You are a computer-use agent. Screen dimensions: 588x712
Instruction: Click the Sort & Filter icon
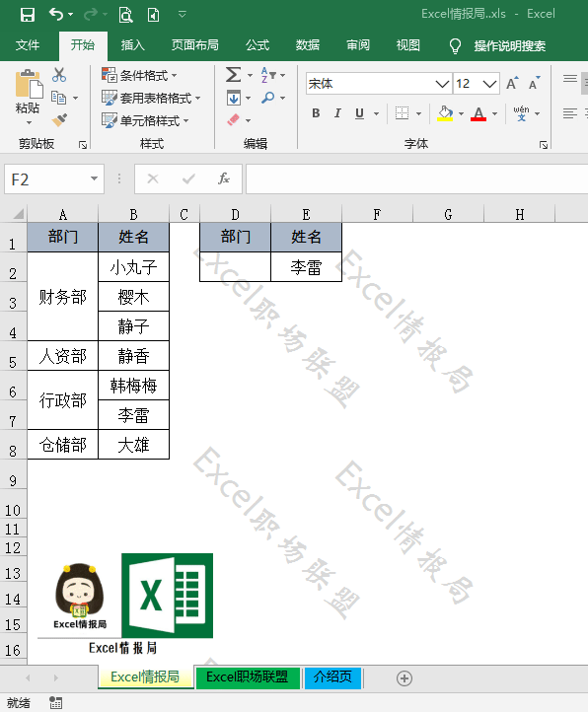(x=268, y=75)
